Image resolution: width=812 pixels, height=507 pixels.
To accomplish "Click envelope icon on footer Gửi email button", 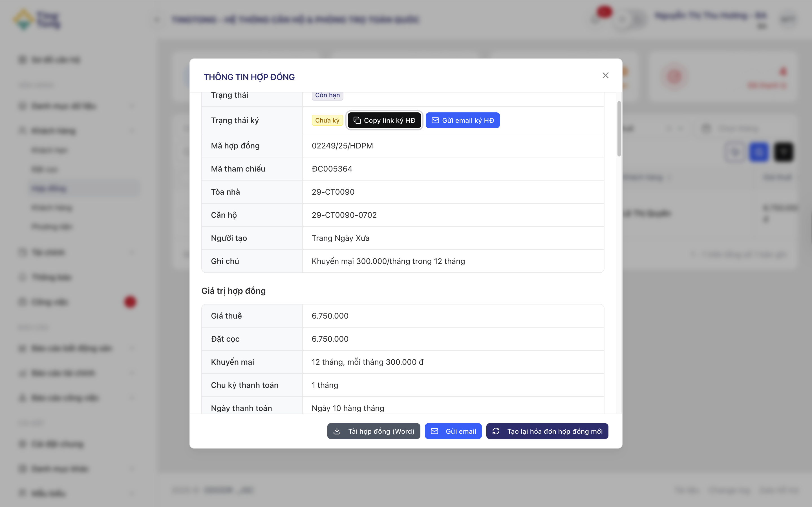I will (434, 431).
